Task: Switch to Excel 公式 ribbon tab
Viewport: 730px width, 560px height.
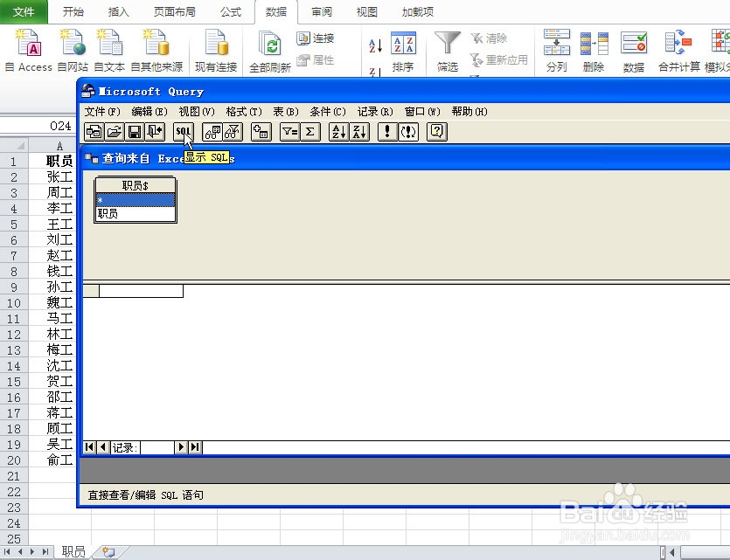Action: tap(231, 11)
